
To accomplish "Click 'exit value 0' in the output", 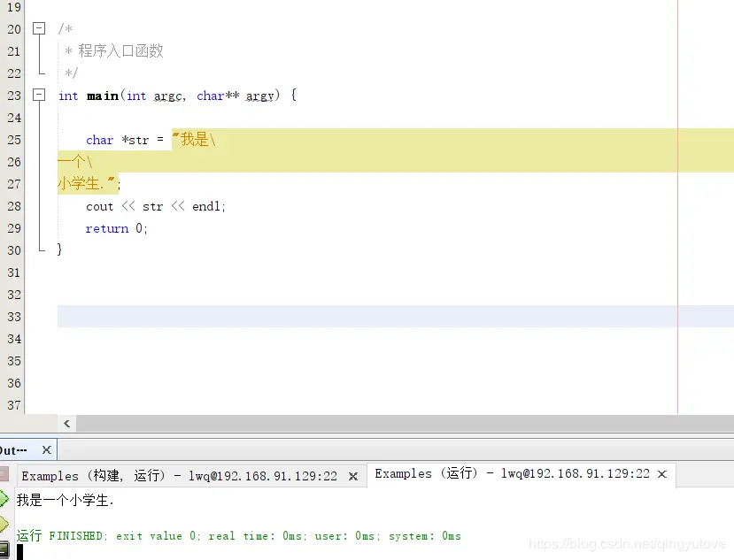I will [156, 536].
